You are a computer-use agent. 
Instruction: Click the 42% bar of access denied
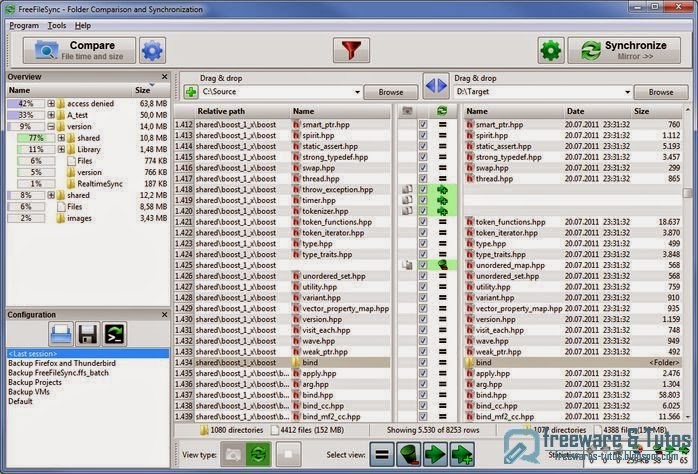(26, 103)
